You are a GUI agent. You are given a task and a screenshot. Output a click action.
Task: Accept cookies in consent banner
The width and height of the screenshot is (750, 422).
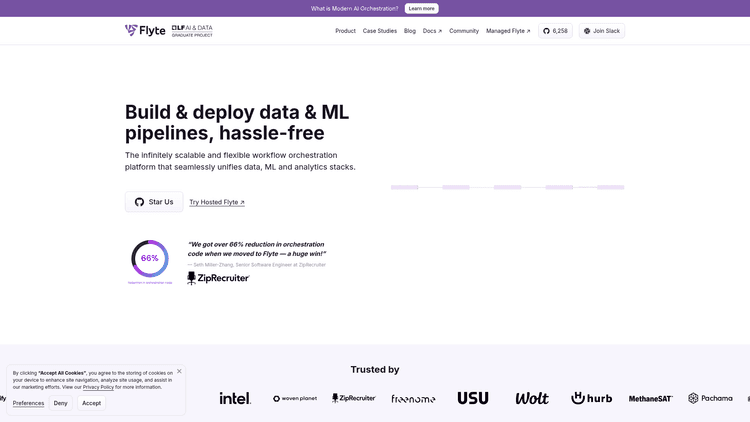coord(91,403)
